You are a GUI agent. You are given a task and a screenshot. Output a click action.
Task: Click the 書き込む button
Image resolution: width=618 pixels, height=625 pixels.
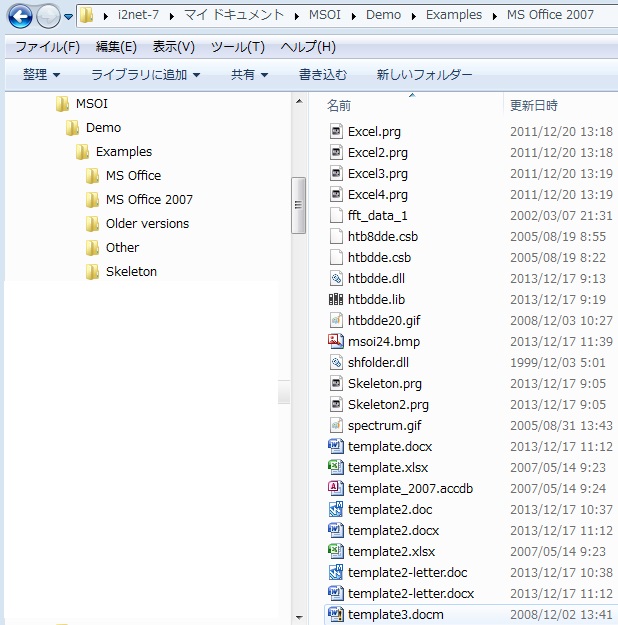[x=323, y=75]
